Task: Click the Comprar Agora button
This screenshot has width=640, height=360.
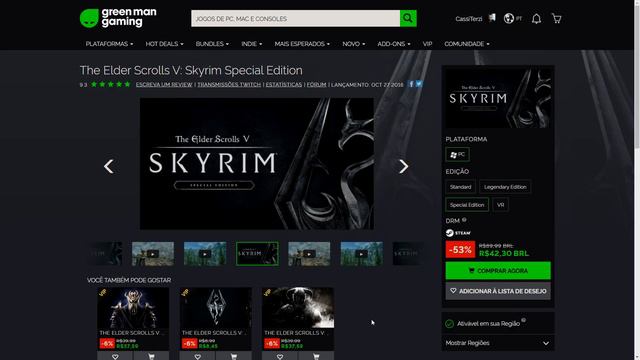Action: 498,271
